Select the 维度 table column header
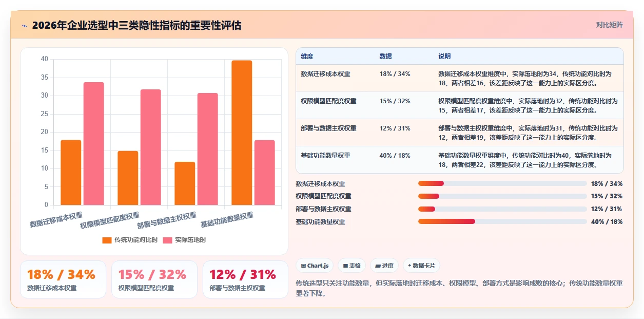644x319 pixels. click(307, 57)
